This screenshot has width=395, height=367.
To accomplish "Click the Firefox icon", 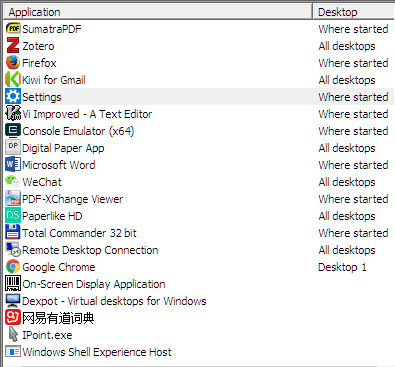I will pyautogui.click(x=13, y=63).
